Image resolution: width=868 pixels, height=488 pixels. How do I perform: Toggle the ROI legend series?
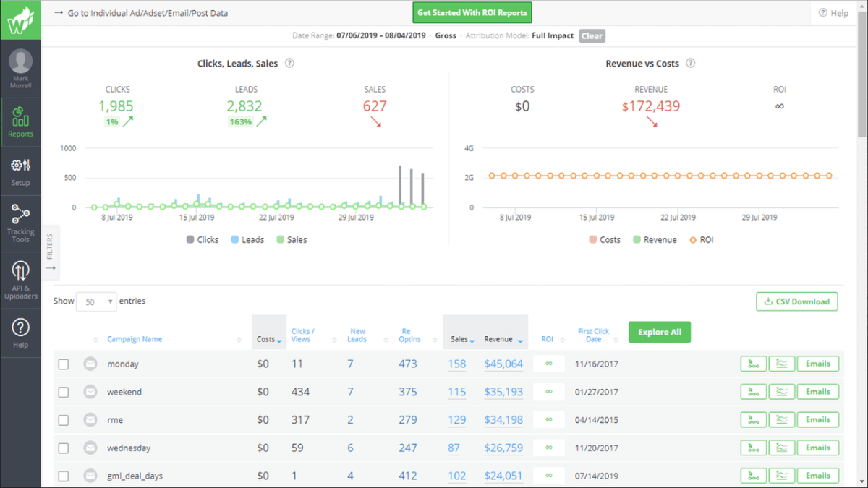tap(701, 239)
